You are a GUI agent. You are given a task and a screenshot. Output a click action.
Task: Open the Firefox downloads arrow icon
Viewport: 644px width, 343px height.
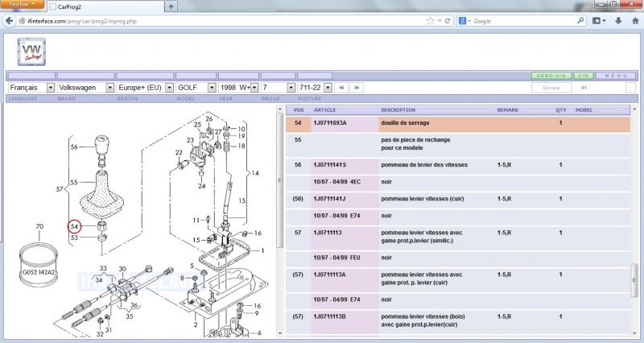[x=618, y=21]
